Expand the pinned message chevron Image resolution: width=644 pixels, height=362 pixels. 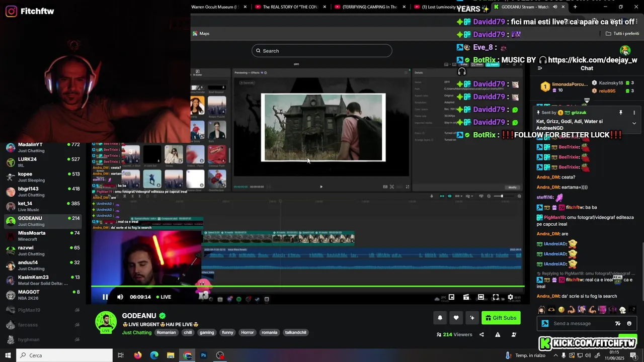point(634,123)
